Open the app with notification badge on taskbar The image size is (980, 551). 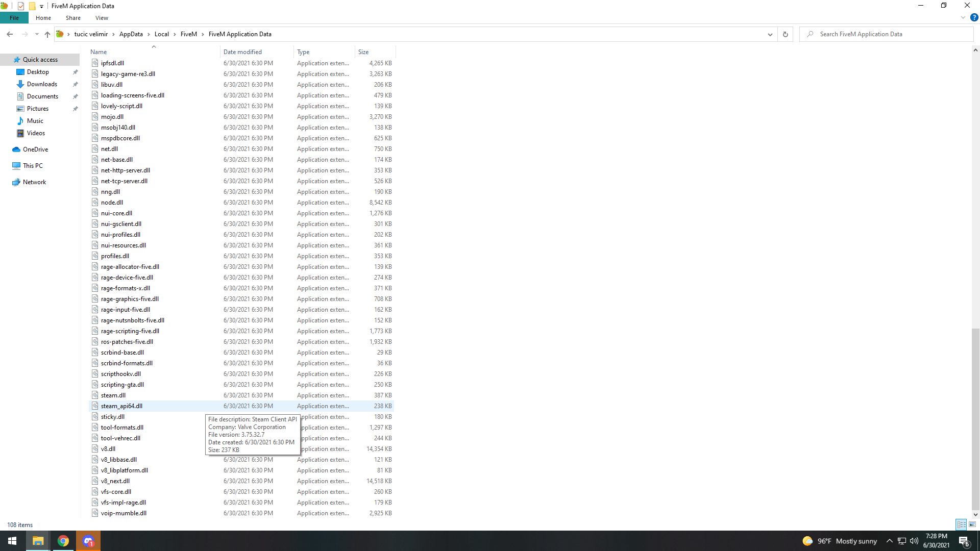coord(88,541)
